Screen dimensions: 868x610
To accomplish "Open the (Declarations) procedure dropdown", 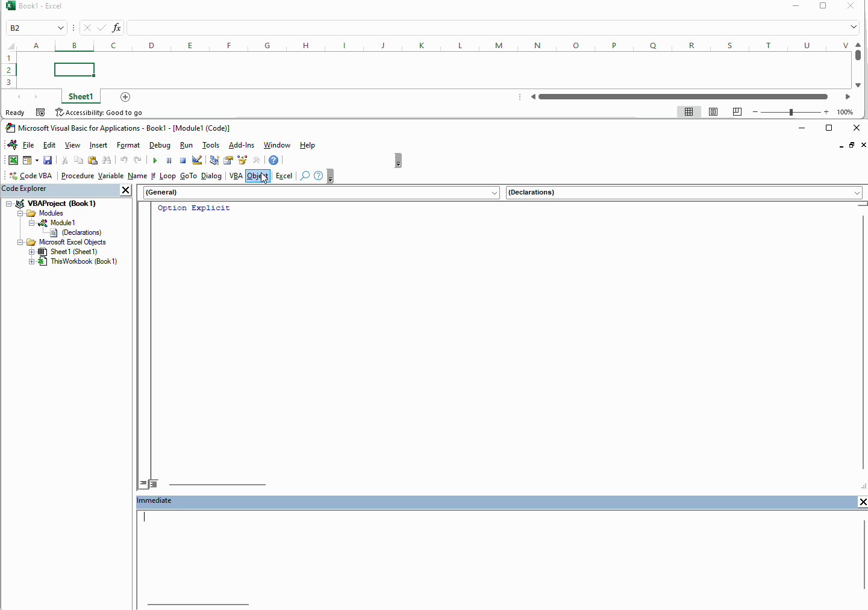I will tap(857, 193).
